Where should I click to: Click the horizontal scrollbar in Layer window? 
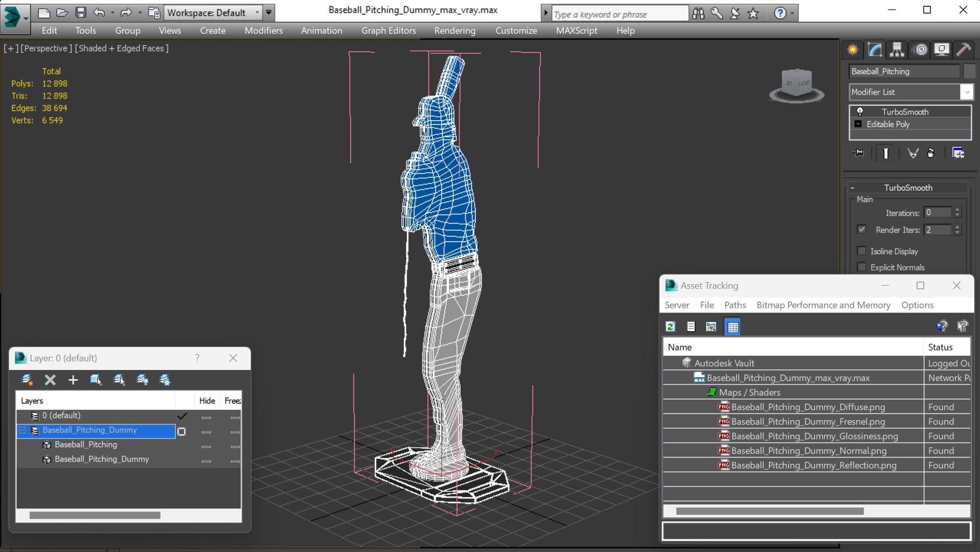(x=95, y=515)
